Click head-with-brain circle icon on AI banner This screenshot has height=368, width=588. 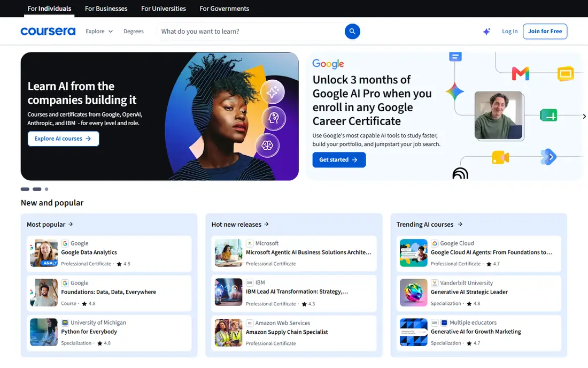274,119
